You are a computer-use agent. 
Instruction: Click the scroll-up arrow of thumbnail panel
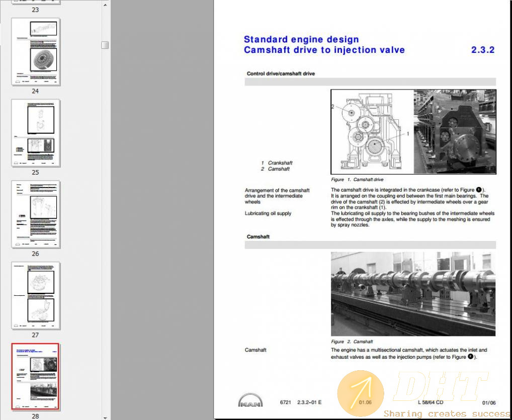pos(105,5)
